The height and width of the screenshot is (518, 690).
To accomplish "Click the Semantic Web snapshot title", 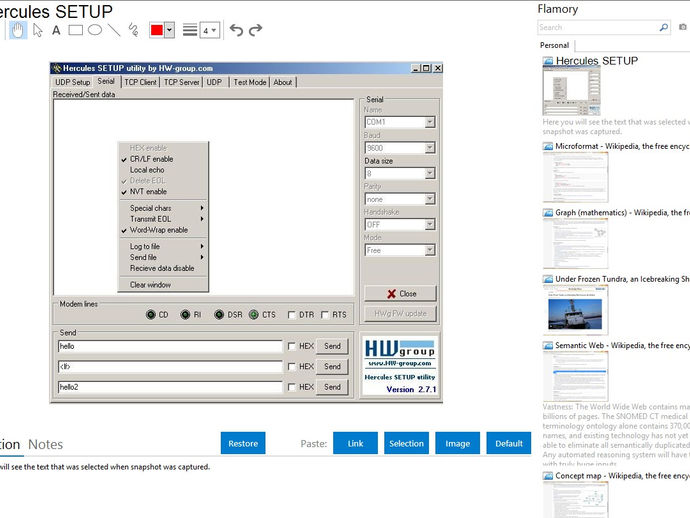I will coord(622,345).
